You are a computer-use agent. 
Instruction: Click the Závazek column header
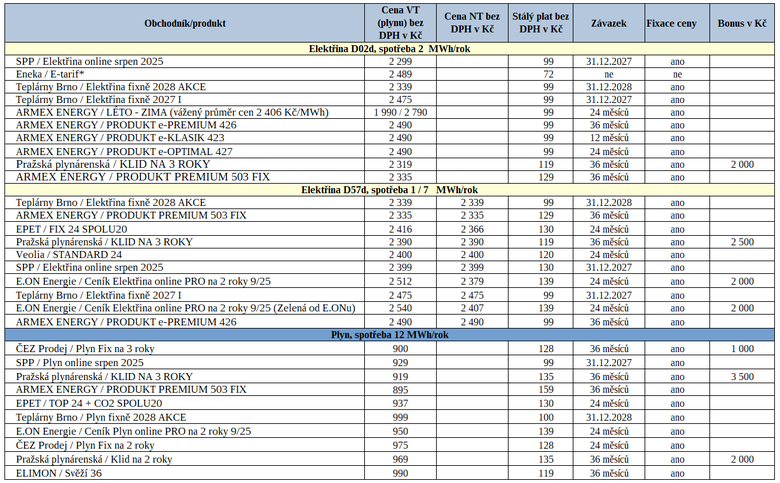click(x=608, y=22)
